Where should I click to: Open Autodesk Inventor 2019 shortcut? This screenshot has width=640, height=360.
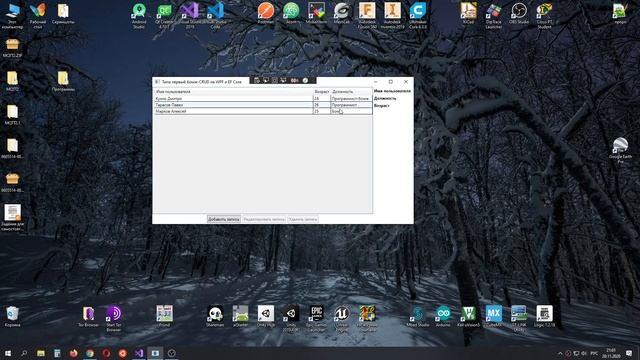(393, 16)
